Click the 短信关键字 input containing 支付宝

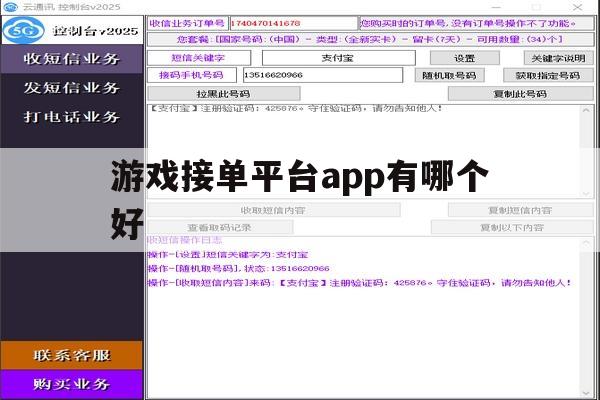tap(339, 58)
